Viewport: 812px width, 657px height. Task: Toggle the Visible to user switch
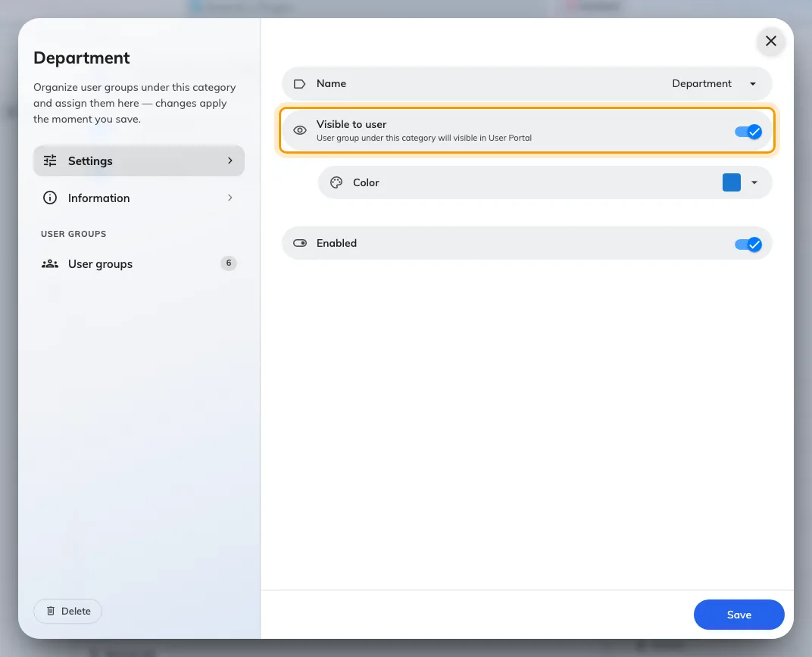pyautogui.click(x=748, y=132)
